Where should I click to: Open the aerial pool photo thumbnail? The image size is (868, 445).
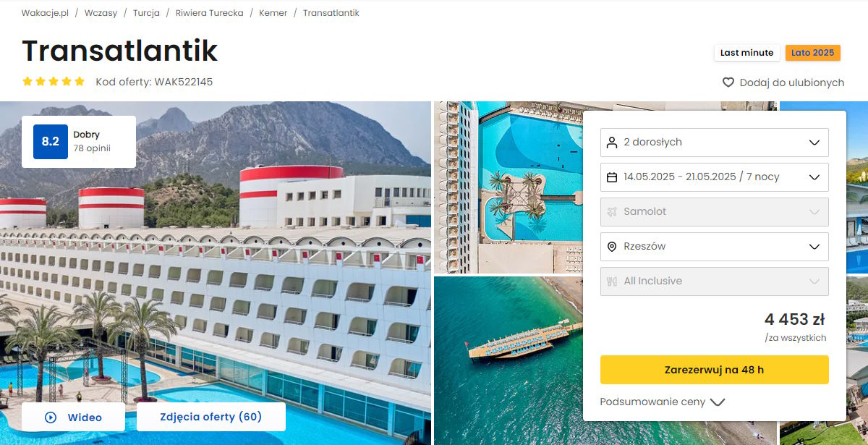(509, 187)
